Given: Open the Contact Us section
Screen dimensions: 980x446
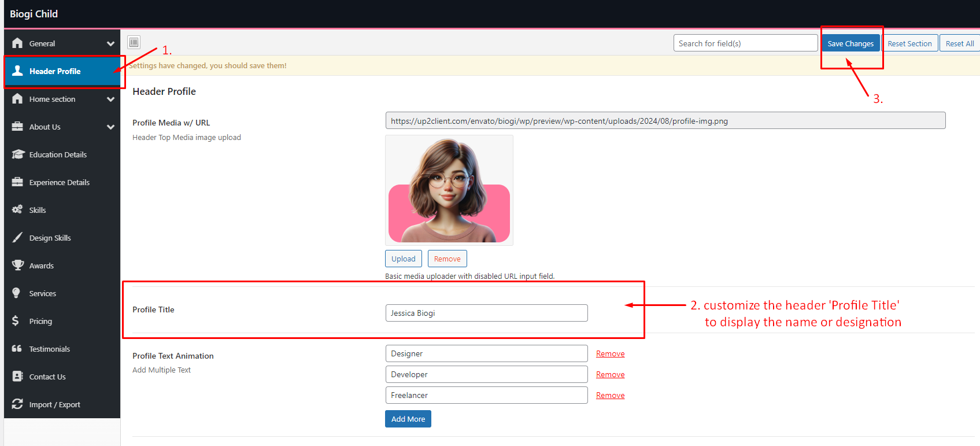Looking at the screenshot, I should [x=47, y=377].
